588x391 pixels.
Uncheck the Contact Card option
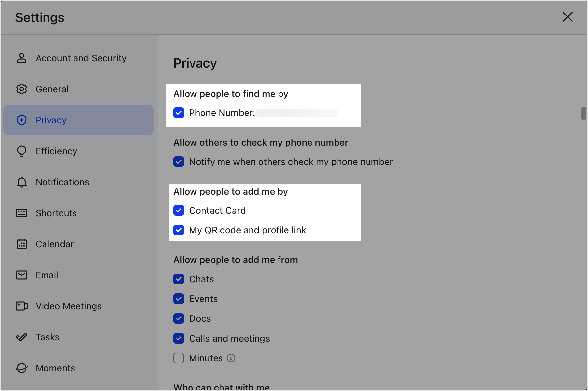[x=178, y=210]
